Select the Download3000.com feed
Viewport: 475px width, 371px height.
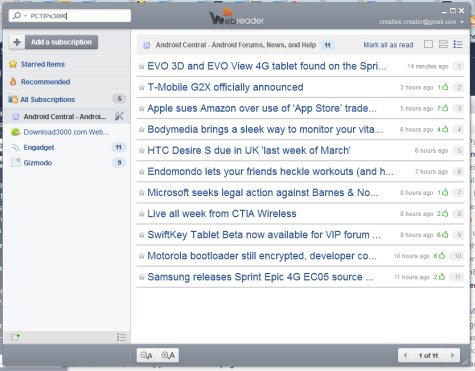[66, 132]
